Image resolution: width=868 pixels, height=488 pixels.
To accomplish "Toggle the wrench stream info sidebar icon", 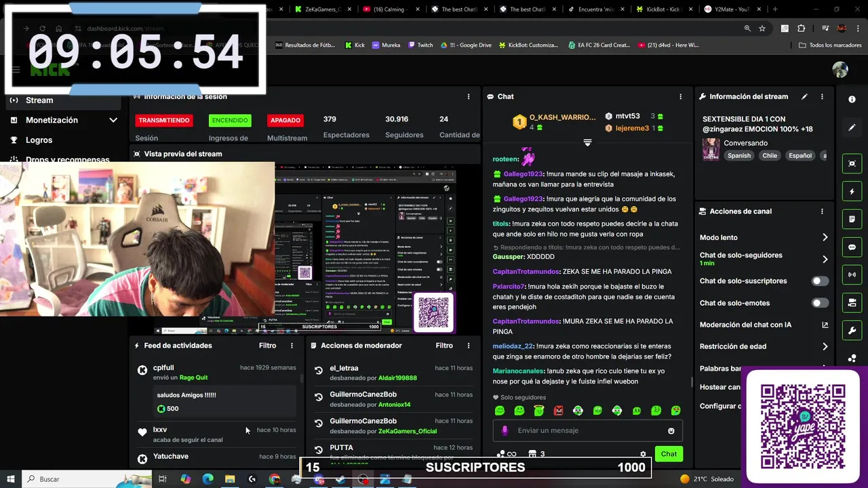I will [x=852, y=331].
